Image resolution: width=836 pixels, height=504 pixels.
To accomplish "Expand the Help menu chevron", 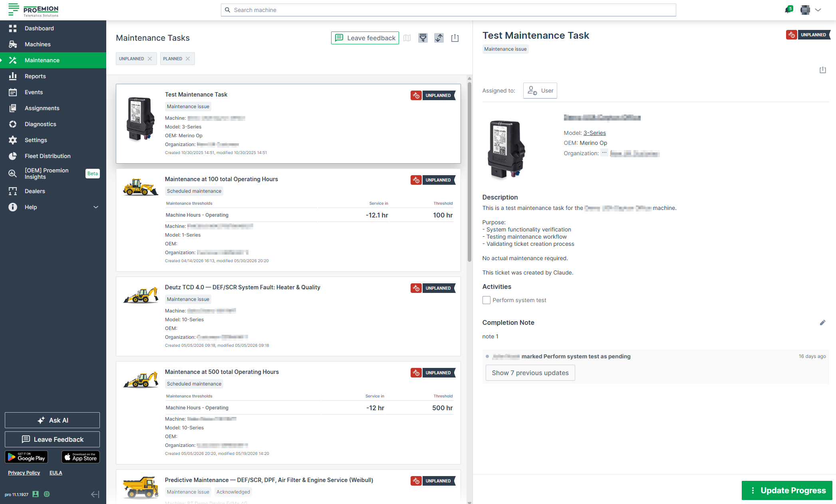I will 96,207.
